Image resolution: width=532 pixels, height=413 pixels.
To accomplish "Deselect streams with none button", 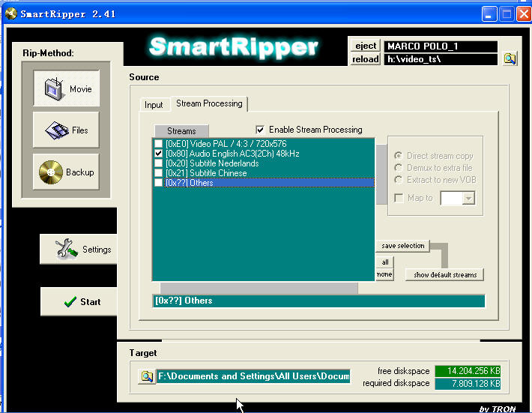I will 384,274.
